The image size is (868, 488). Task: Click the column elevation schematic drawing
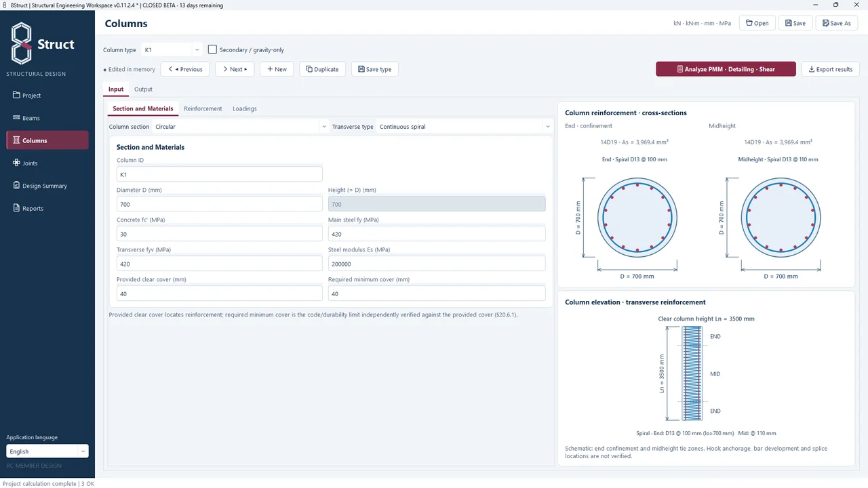click(692, 373)
